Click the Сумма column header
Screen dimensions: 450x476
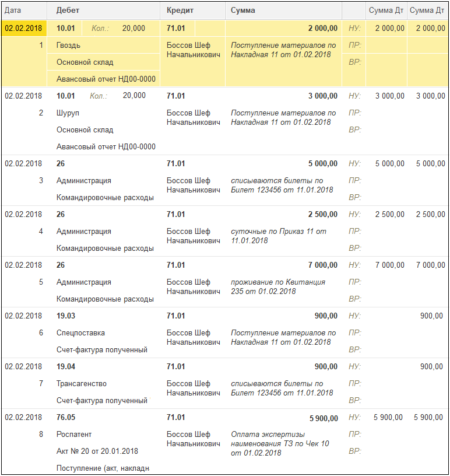(284, 10)
